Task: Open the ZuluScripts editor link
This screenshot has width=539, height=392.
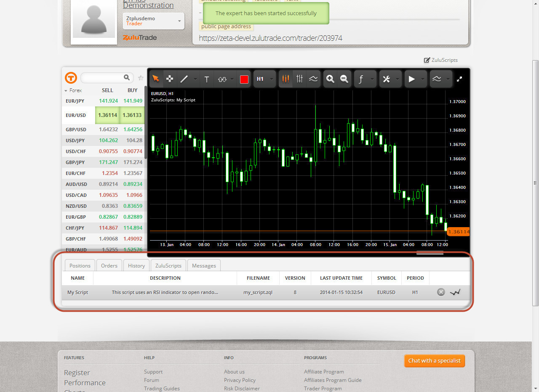Action: tap(440, 60)
